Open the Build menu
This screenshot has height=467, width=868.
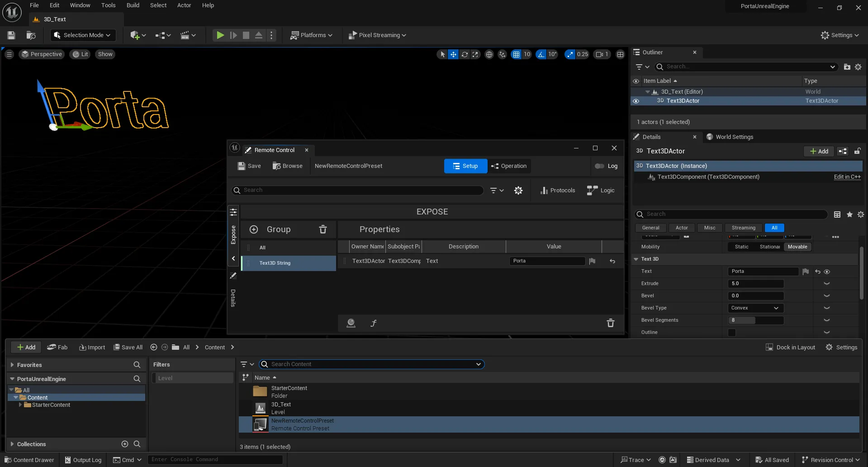coord(133,5)
